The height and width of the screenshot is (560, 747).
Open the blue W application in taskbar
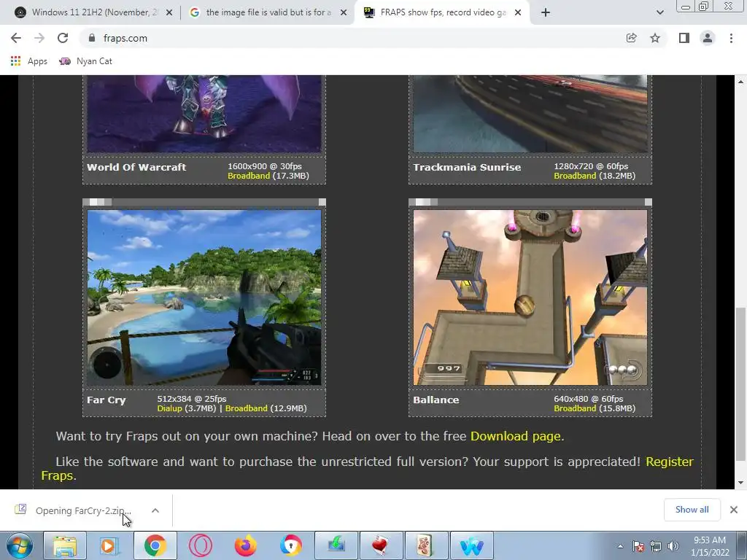(472, 545)
